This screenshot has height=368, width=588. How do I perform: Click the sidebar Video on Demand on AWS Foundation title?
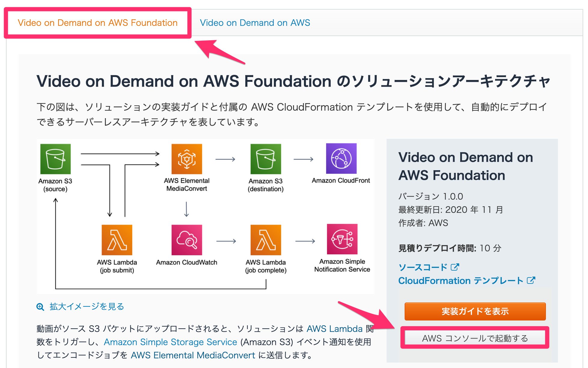tap(466, 166)
